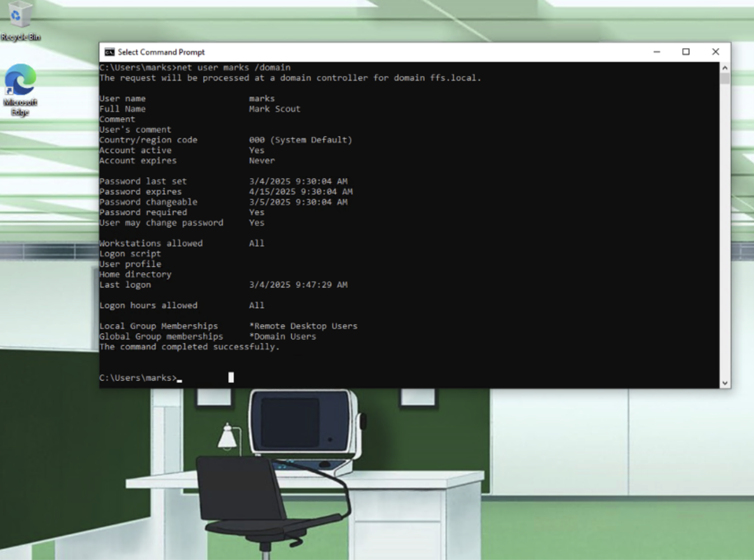Click the maximize button on Command Prompt
The image size is (754, 560).
click(686, 52)
